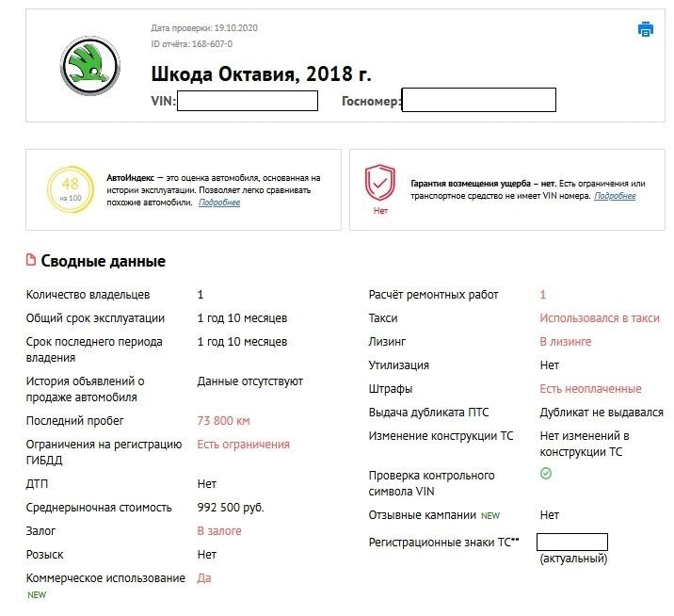Click the Розыск label
The image size is (674, 616).
(x=44, y=555)
